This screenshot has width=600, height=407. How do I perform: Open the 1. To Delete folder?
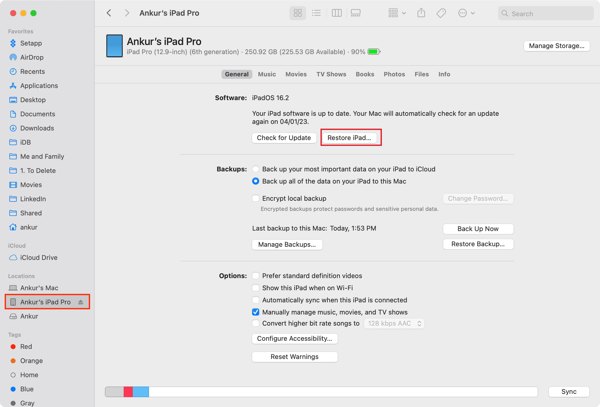pyautogui.click(x=38, y=171)
